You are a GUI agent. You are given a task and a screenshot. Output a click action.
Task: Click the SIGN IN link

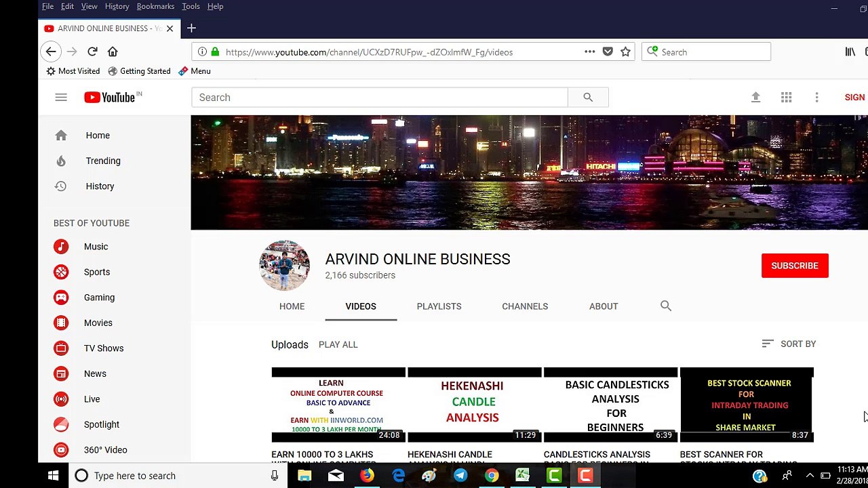tap(854, 98)
